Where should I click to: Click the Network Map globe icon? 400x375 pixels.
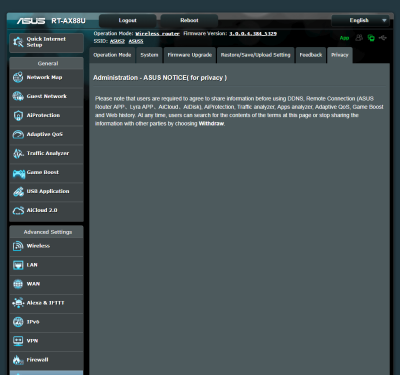(18, 77)
